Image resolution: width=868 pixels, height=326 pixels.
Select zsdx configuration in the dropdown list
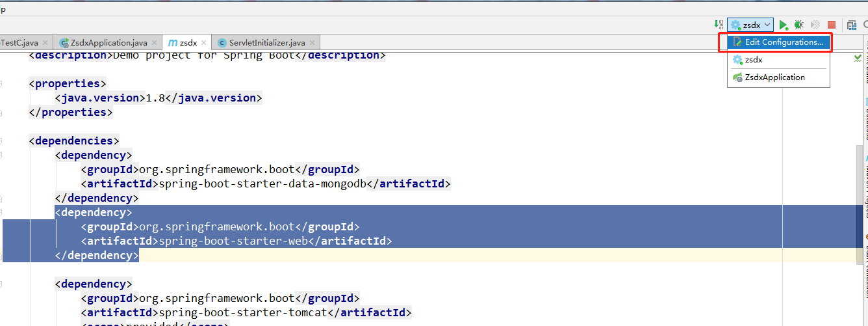(x=778, y=59)
